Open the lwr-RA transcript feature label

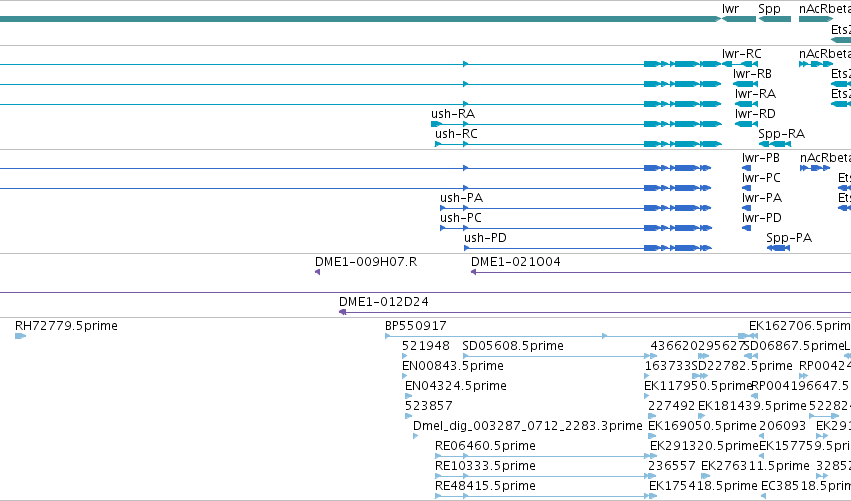pos(755,94)
